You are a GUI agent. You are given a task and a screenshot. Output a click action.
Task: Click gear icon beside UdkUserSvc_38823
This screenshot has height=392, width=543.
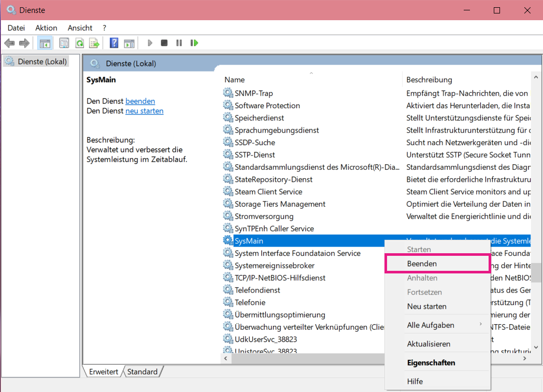[x=228, y=339]
